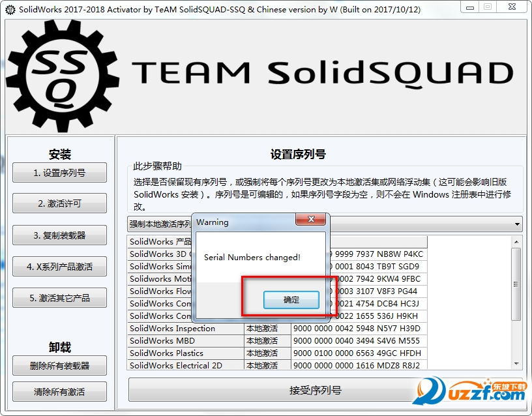Select the SolidWorks Inspection row name
The height and width of the screenshot is (416, 532).
[186, 329]
